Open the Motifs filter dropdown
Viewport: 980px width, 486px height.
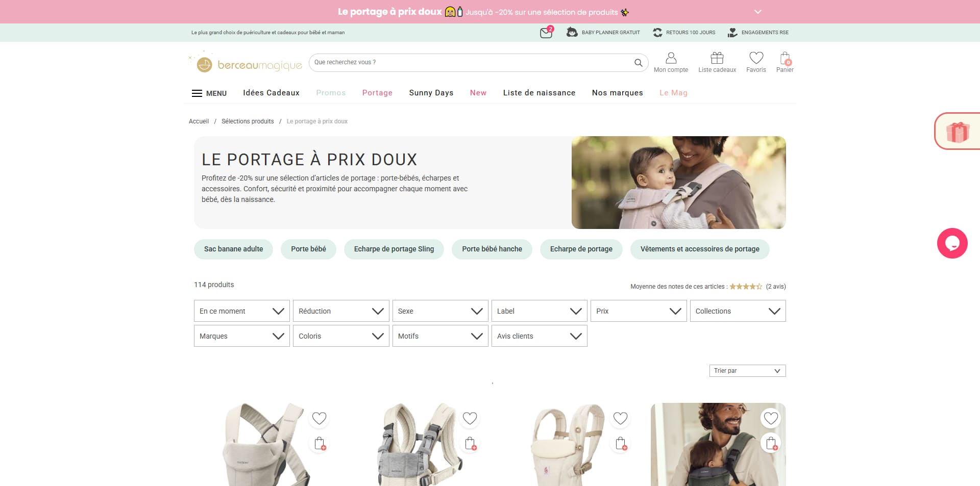point(440,336)
